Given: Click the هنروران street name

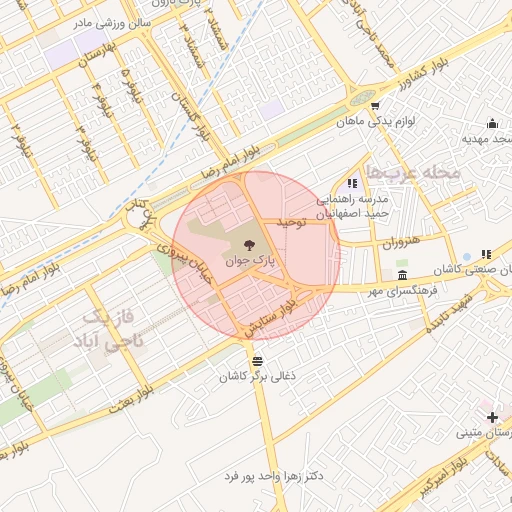Looking at the screenshot, I should (401, 241).
